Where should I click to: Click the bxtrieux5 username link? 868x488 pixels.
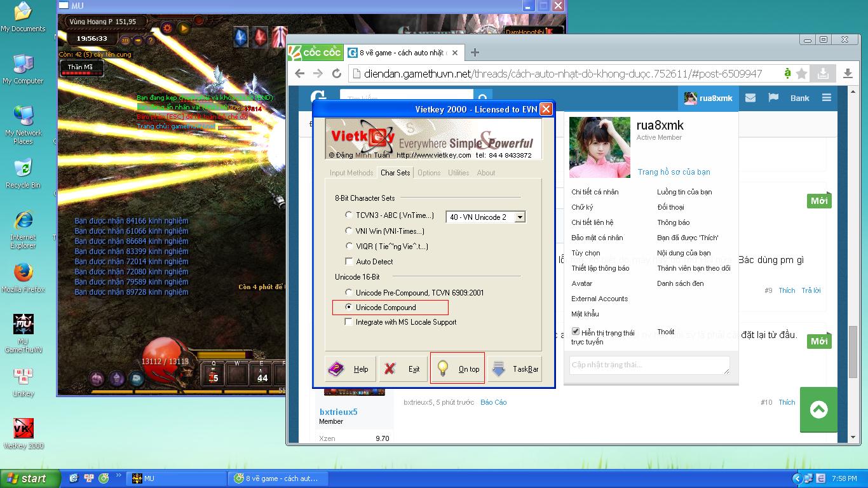(x=338, y=412)
